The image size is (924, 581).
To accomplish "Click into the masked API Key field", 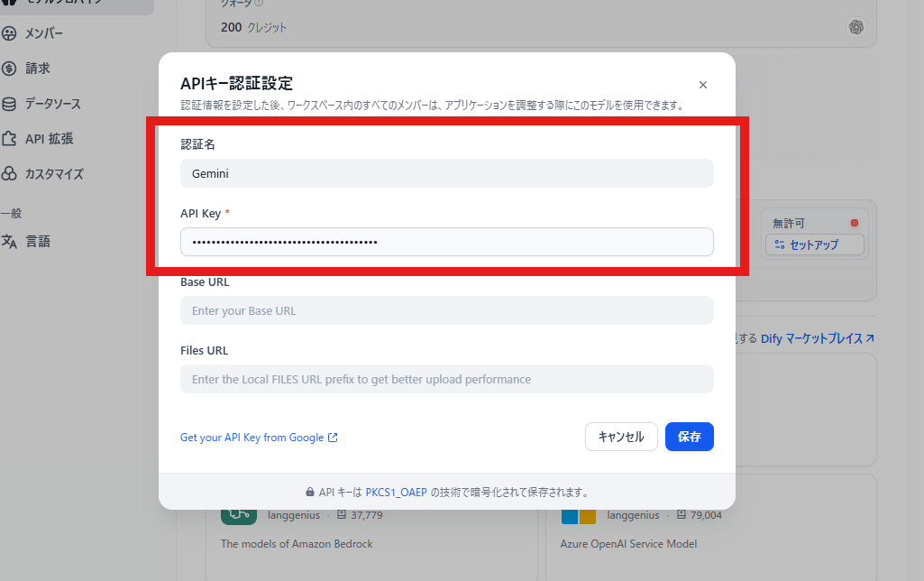I will tap(446, 242).
